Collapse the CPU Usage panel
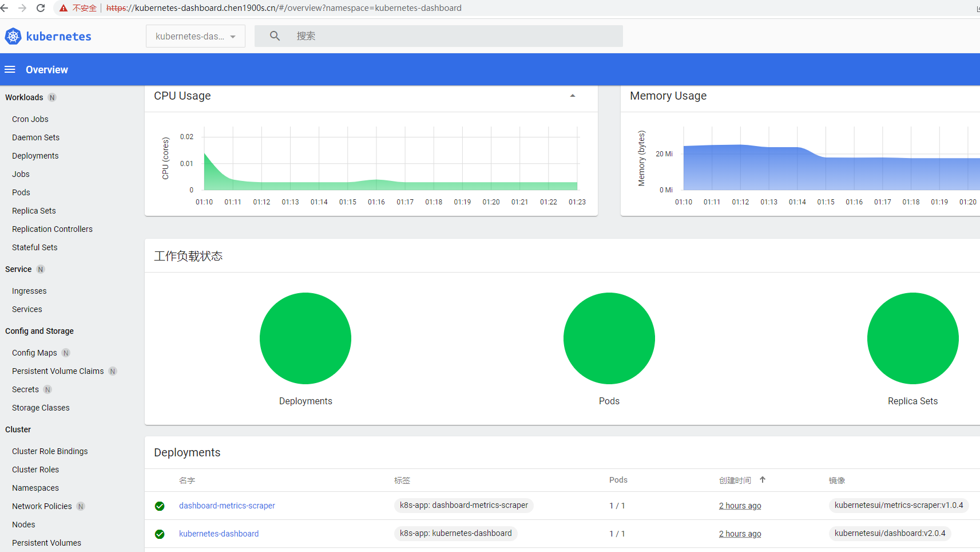The image size is (980, 552). pyautogui.click(x=572, y=96)
